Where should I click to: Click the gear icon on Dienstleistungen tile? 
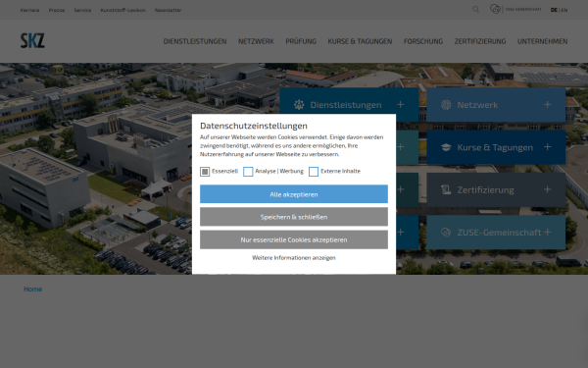coord(299,105)
